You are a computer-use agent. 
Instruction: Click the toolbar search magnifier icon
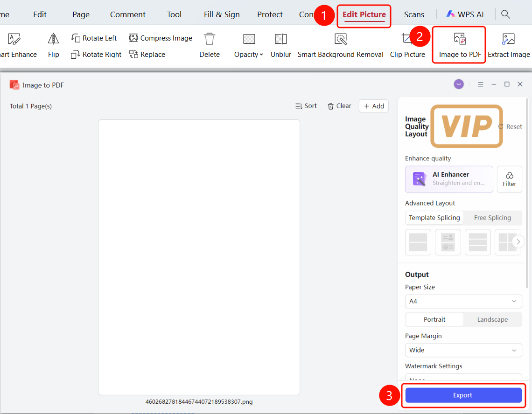[505, 14]
